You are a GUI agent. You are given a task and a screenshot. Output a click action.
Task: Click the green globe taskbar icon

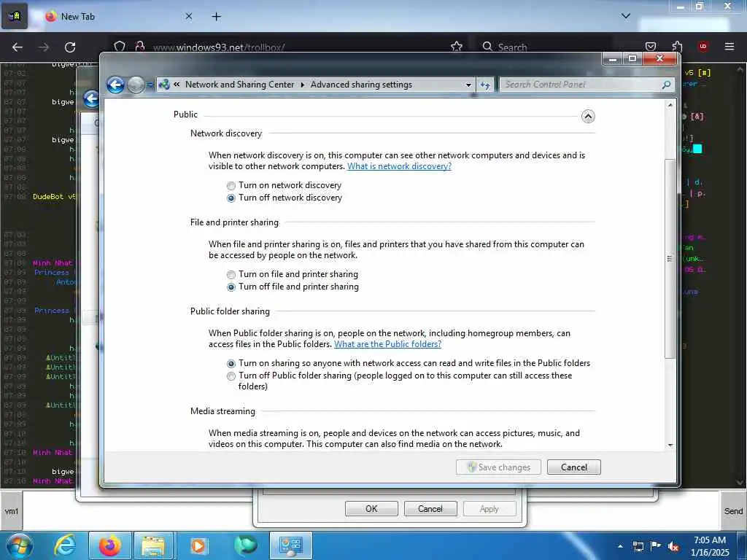[245, 545]
